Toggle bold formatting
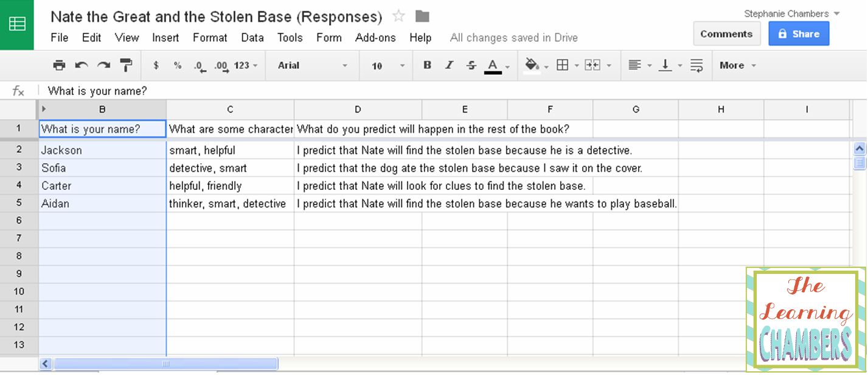This screenshot has width=868, height=375. click(x=428, y=65)
